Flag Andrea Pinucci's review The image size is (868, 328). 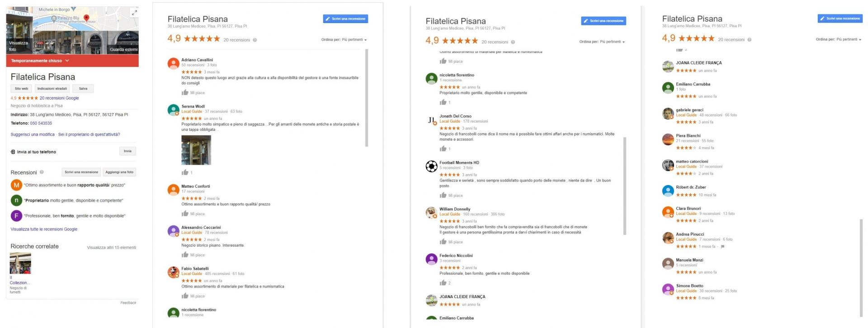click(722, 247)
